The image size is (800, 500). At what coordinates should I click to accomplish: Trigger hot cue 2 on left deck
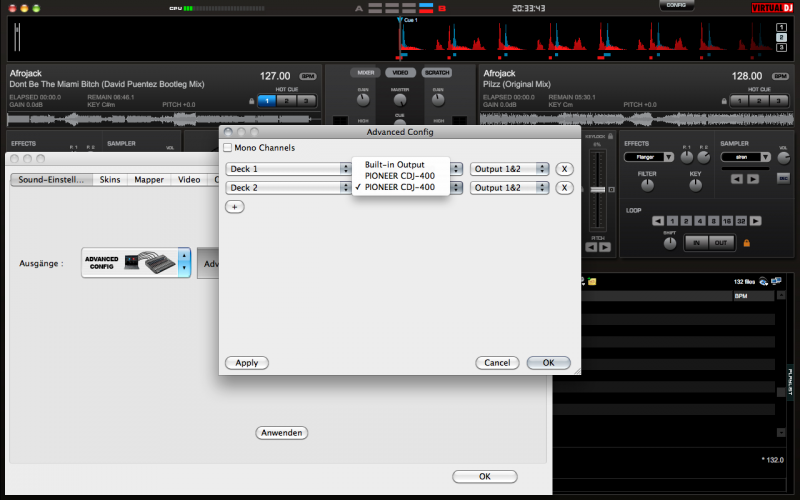point(286,101)
